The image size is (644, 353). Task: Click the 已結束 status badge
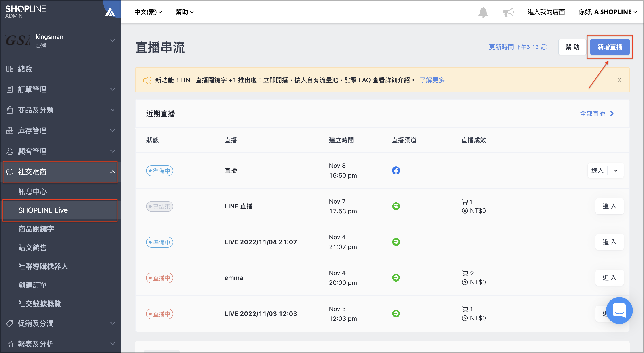point(159,206)
